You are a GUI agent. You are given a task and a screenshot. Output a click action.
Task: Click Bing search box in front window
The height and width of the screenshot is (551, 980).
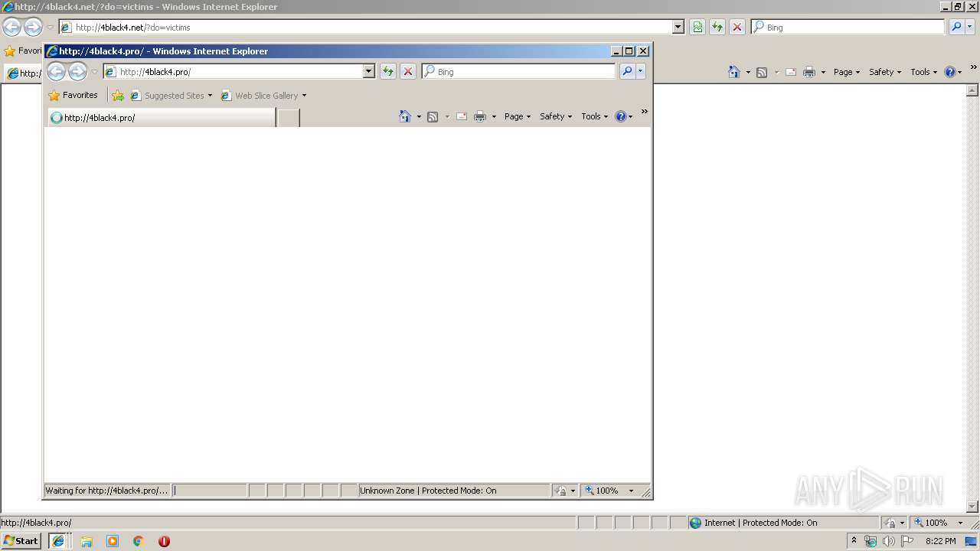pyautogui.click(x=518, y=71)
